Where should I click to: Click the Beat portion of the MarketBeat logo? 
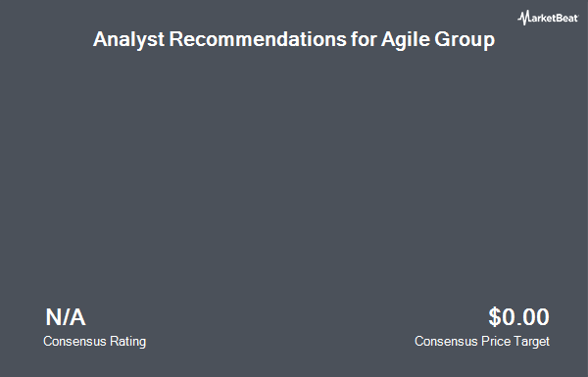click(x=566, y=18)
